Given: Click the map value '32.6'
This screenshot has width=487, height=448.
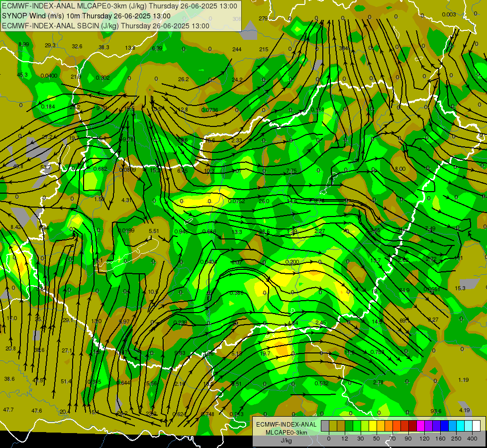Looking at the screenshot, I should pyautogui.click(x=77, y=46).
